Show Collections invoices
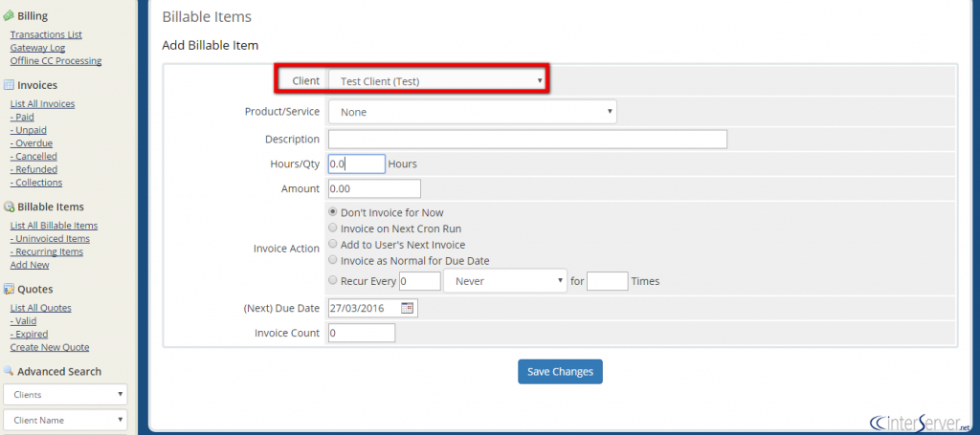Image resolution: width=980 pixels, height=435 pixels. click(x=36, y=183)
